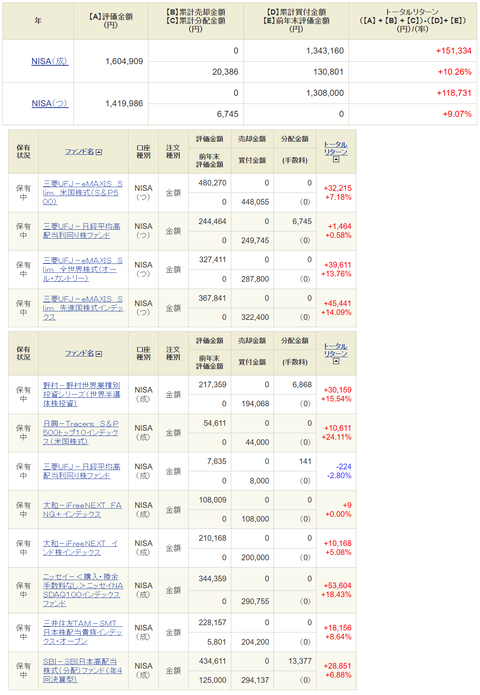Sort by トータルリターン link in NISA(つ) table header

[336, 148]
